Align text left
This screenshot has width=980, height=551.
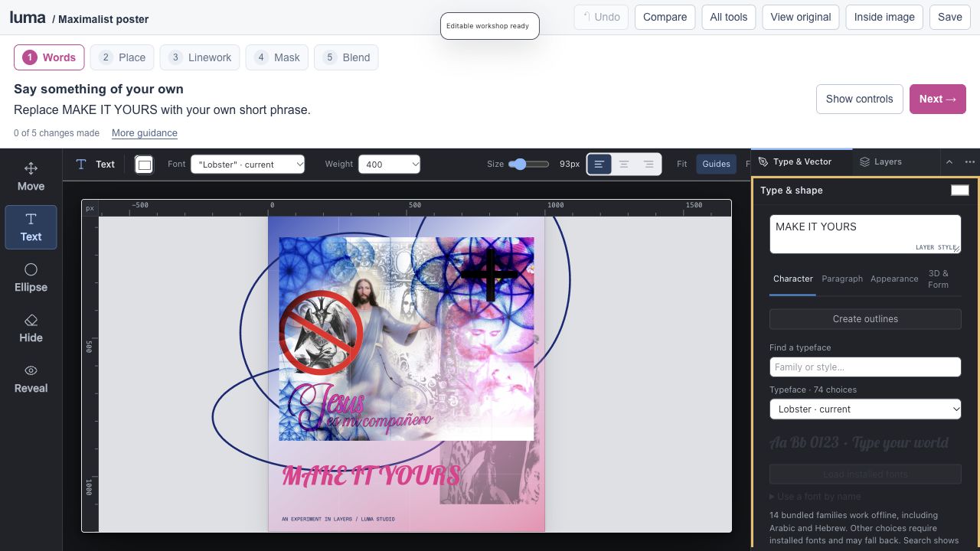(x=599, y=164)
